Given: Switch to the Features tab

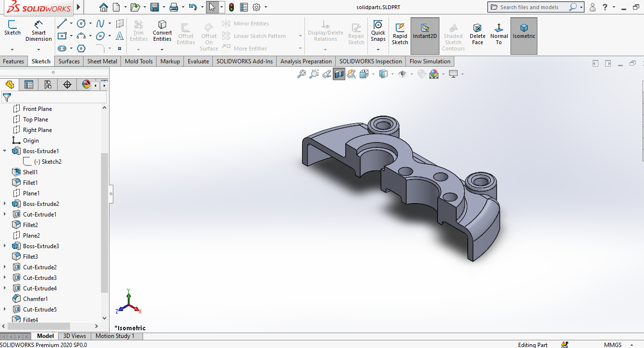Looking at the screenshot, I should pyautogui.click(x=13, y=61).
